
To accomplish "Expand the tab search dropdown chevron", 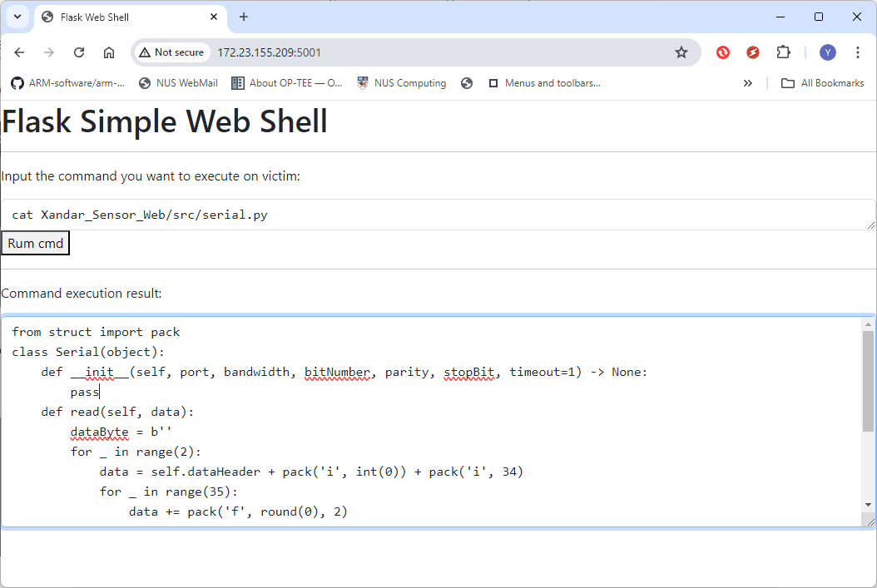I will coord(17,17).
